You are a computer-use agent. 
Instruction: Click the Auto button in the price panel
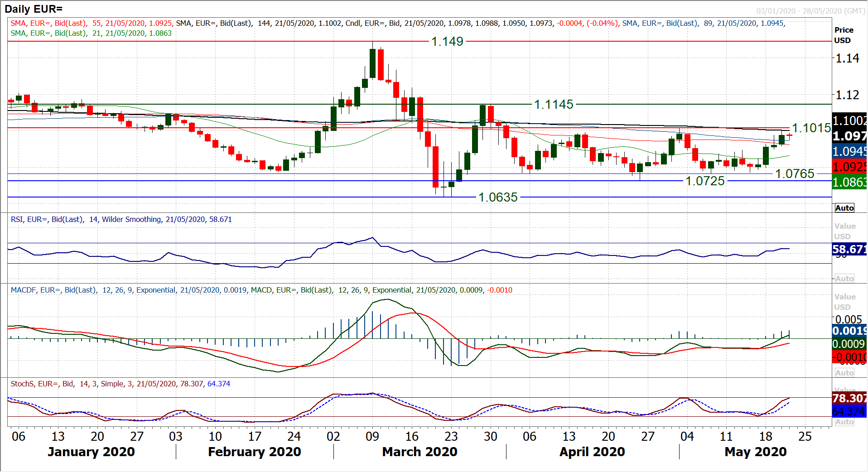[x=844, y=208]
